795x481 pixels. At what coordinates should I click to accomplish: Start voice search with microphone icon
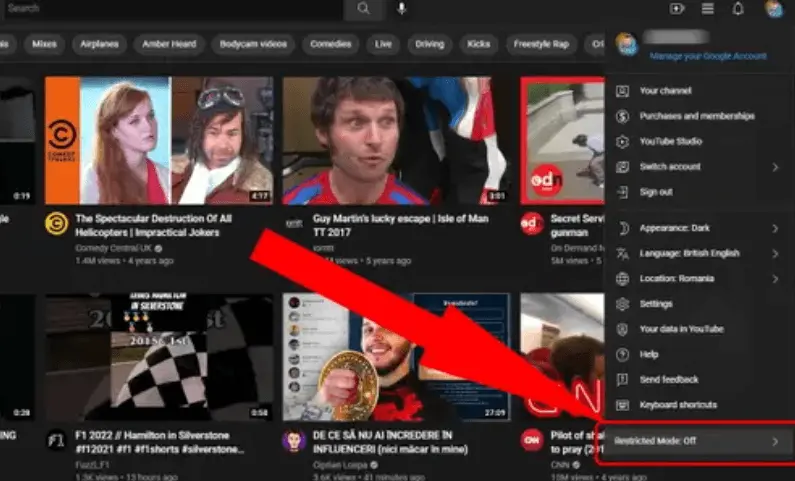coord(402,9)
